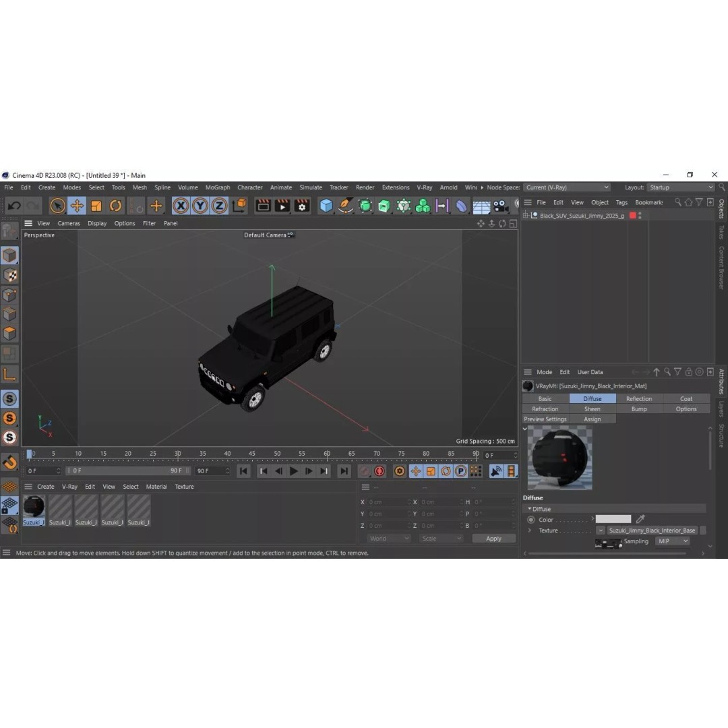Switch to the Refraction tab
This screenshot has height=728, width=728.
click(545, 409)
